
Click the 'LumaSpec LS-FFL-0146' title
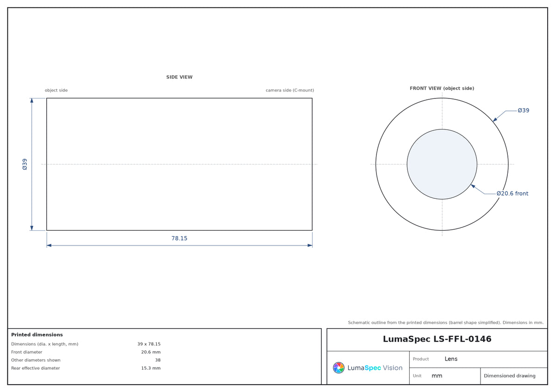pos(437,339)
